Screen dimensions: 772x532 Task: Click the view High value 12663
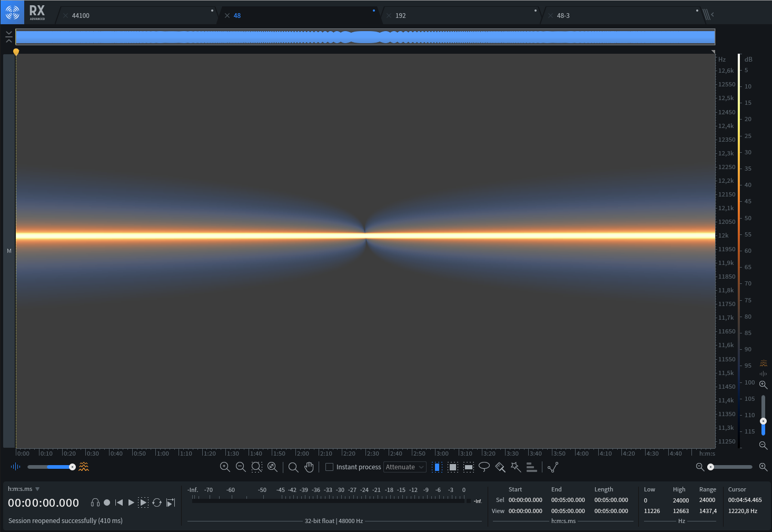click(681, 511)
